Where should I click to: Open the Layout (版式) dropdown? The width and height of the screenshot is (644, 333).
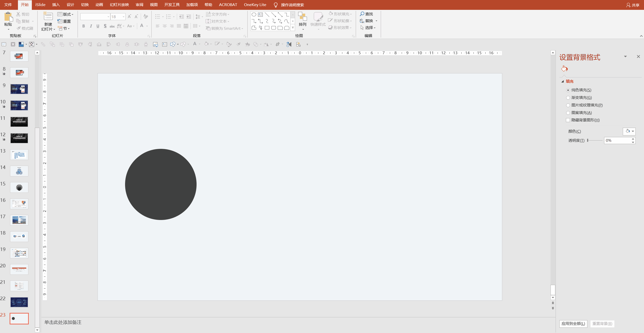(65, 14)
